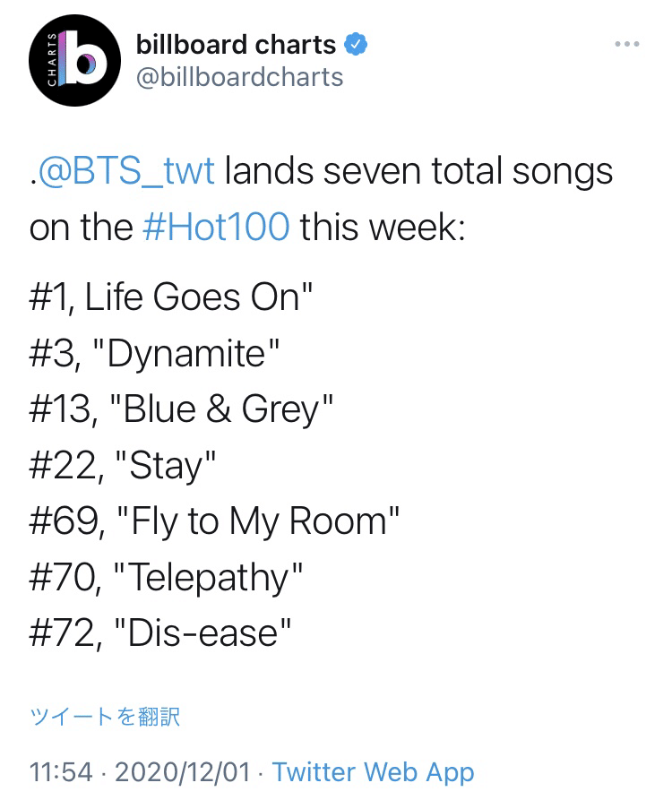Click the 2020/12/01 tweet date
The image size is (672, 800).
(x=183, y=771)
